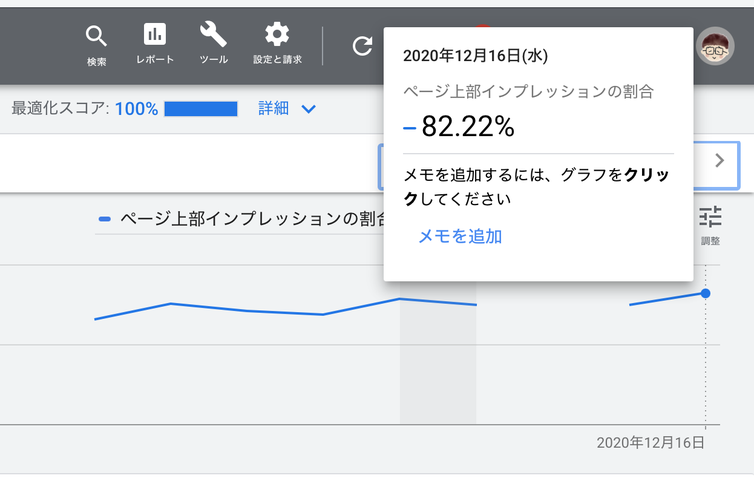
Task: Click the 2020年12月16日 axis date label
Action: tap(650, 442)
